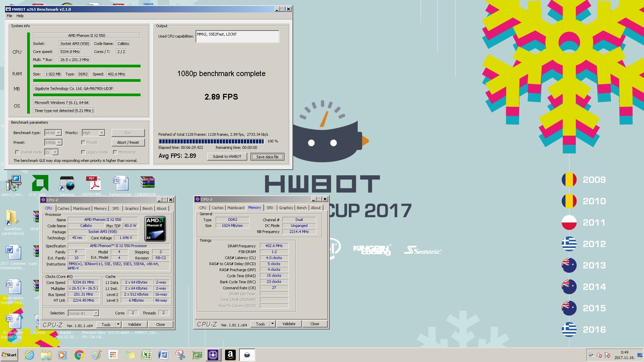Image resolution: width=644 pixels, height=362 pixels.
Task: Click the Show desktop strip beside the clock
Action: [x=641, y=355]
